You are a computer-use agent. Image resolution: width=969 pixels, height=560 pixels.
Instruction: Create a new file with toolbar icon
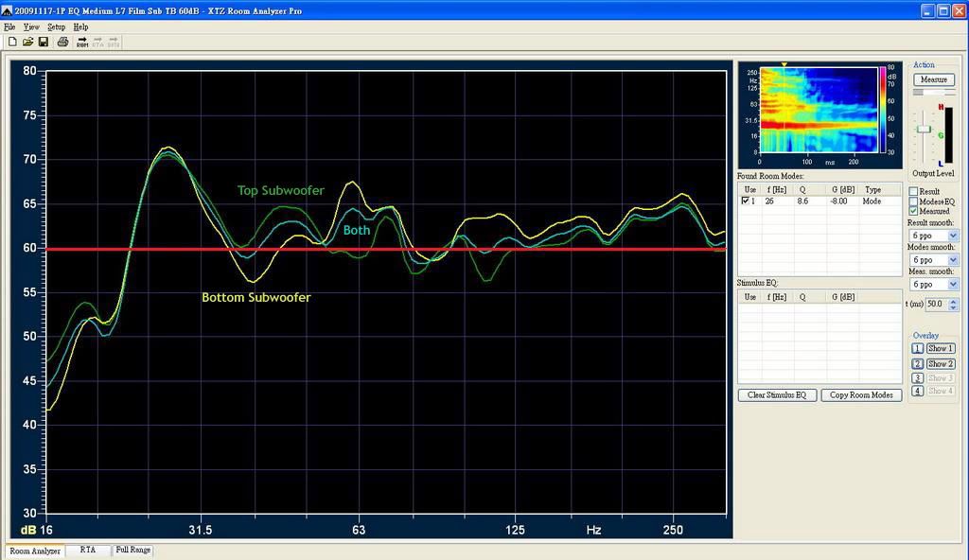(x=11, y=42)
